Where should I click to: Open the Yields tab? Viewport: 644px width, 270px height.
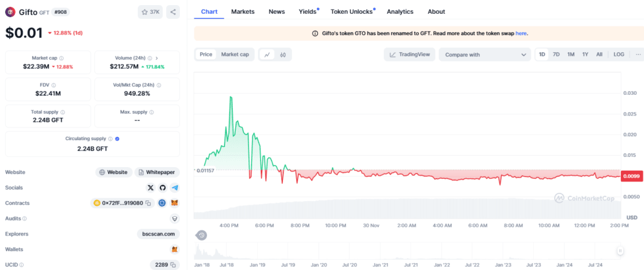[308, 11]
